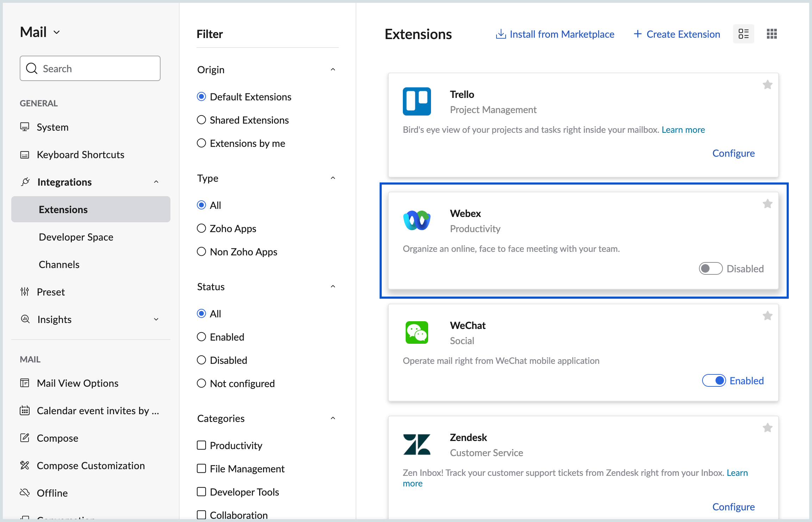Favorite the Zendesk extension star
The image size is (812, 522).
767,428
